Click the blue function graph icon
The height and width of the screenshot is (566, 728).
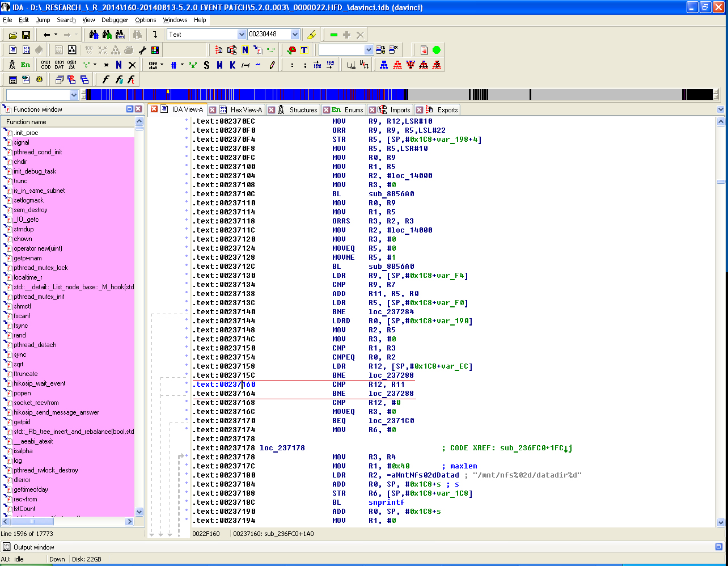tap(384, 65)
